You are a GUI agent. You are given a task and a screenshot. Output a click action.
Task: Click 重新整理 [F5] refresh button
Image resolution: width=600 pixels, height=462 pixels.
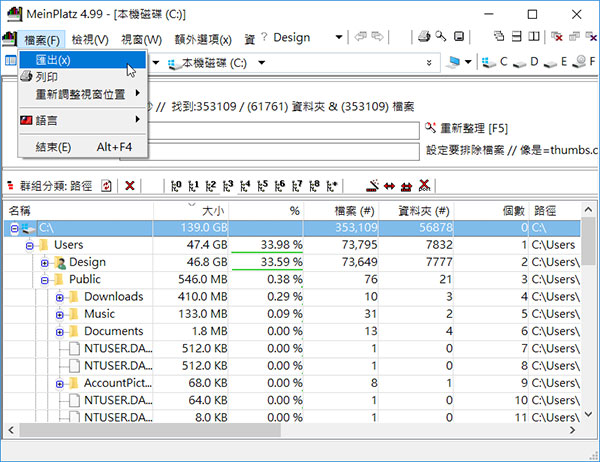coord(466,128)
